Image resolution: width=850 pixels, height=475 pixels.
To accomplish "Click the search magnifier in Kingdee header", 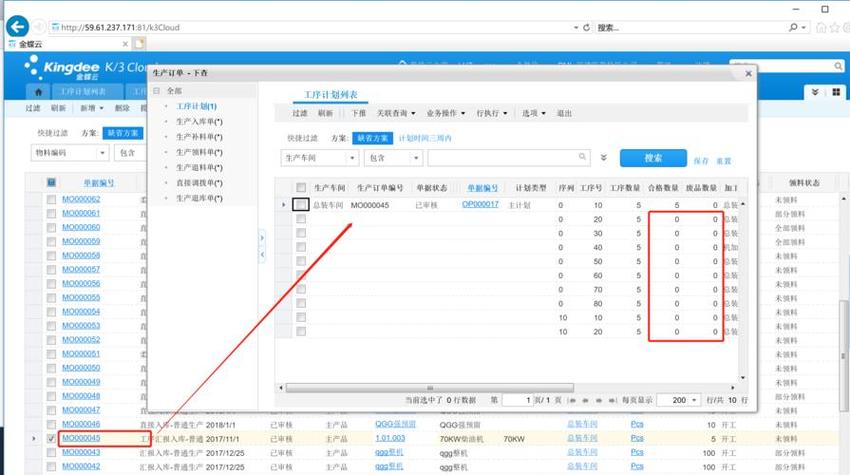I will coord(838,66).
